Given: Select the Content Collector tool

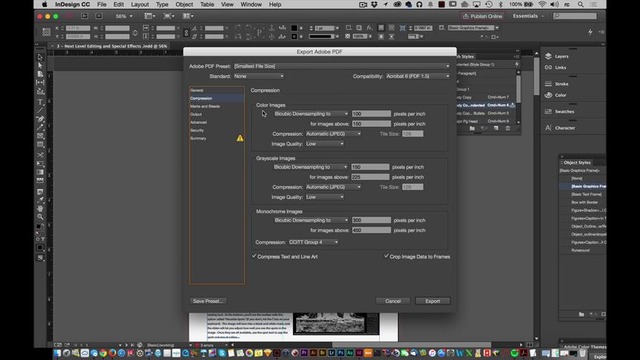Looking at the screenshot, I should 40,91.
